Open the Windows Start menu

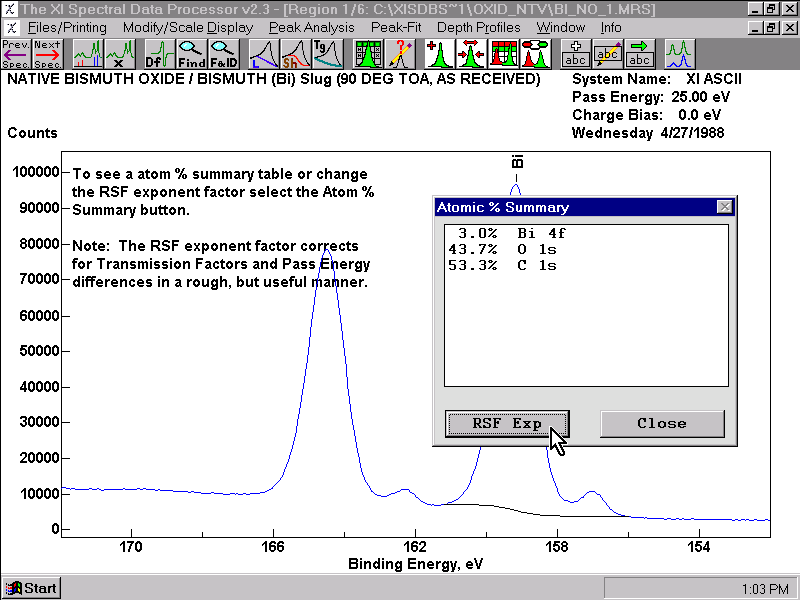32,588
